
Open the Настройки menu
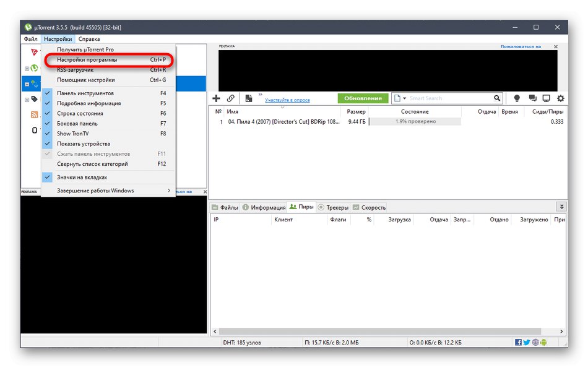pyautogui.click(x=58, y=39)
